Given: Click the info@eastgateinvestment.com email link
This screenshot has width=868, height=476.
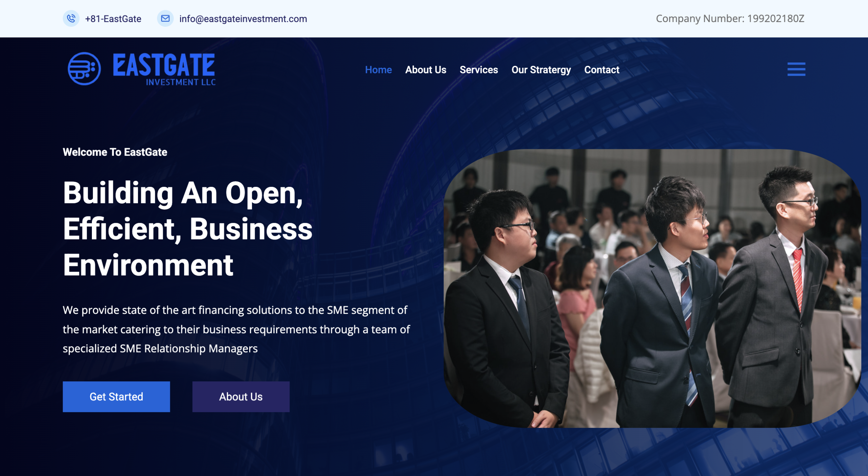Looking at the screenshot, I should 243,19.
